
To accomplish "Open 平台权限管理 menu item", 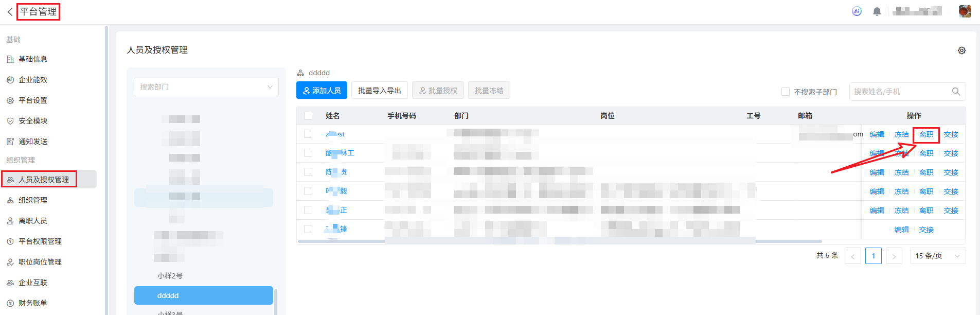I will point(40,241).
